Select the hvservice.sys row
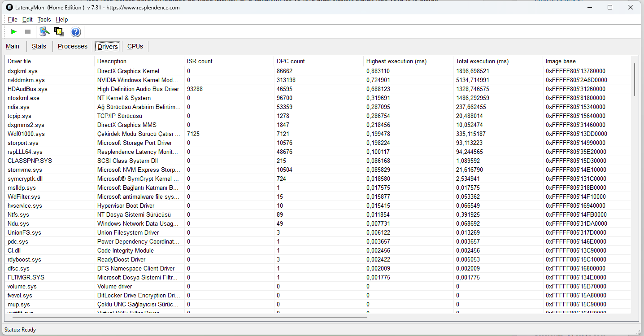Viewport: 644px width, 336px height. coord(318,205)
